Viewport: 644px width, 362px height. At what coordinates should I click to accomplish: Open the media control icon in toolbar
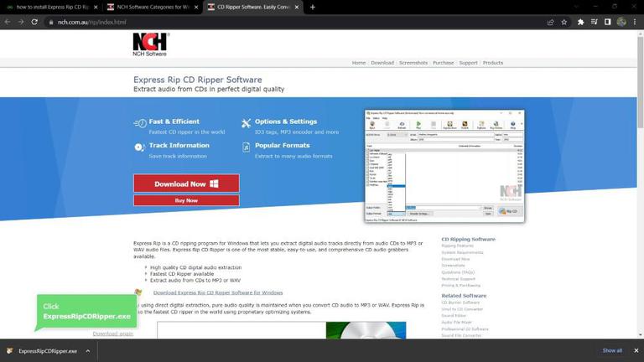(x=594, y=22)
